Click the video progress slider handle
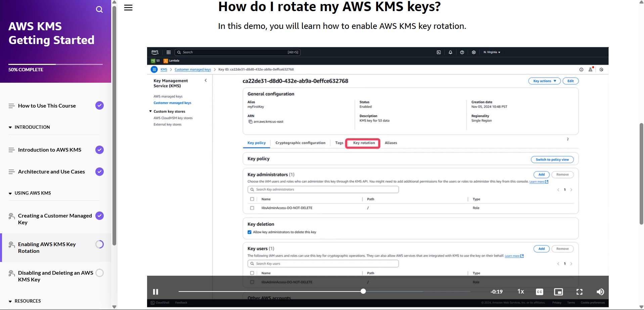644x310 pixels. point(363,291)
